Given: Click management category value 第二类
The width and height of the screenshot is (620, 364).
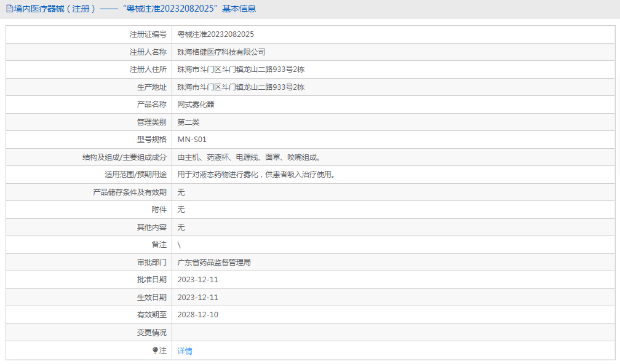Looking at the screenshot, I should tap(188, 122).
